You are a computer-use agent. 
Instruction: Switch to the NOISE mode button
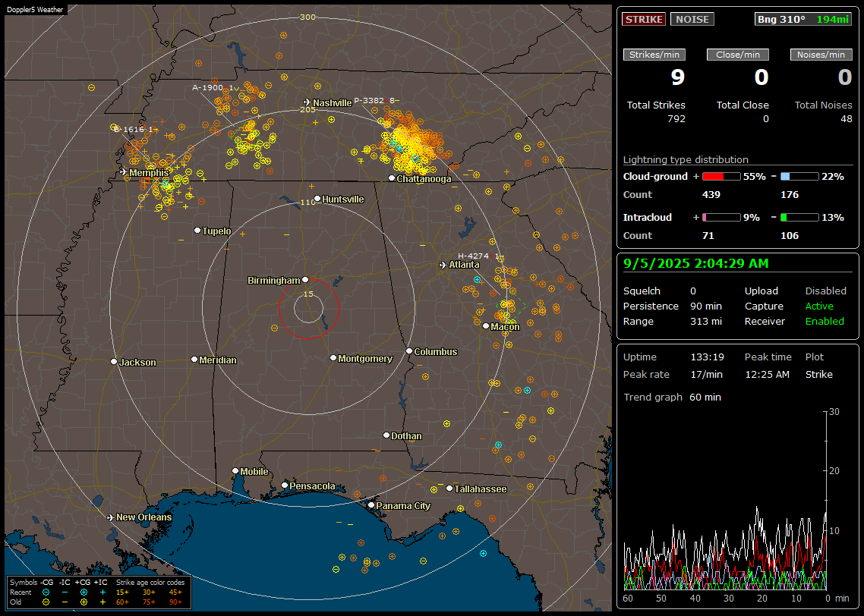(x=692, y=19)
